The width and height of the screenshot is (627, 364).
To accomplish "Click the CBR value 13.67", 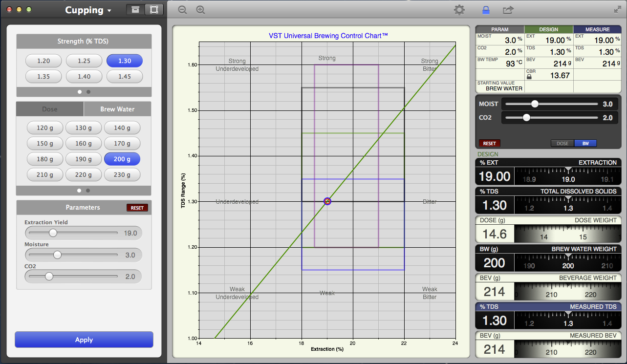I will pos(560,76).
